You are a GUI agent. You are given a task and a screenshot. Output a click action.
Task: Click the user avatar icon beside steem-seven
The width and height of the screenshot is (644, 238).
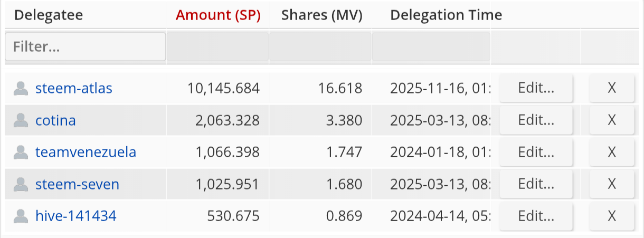[x=21, y=185]
